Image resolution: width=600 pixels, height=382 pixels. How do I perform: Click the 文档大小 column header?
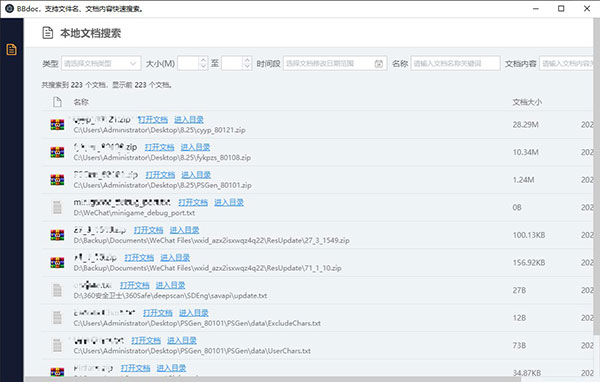coord(527,102)
